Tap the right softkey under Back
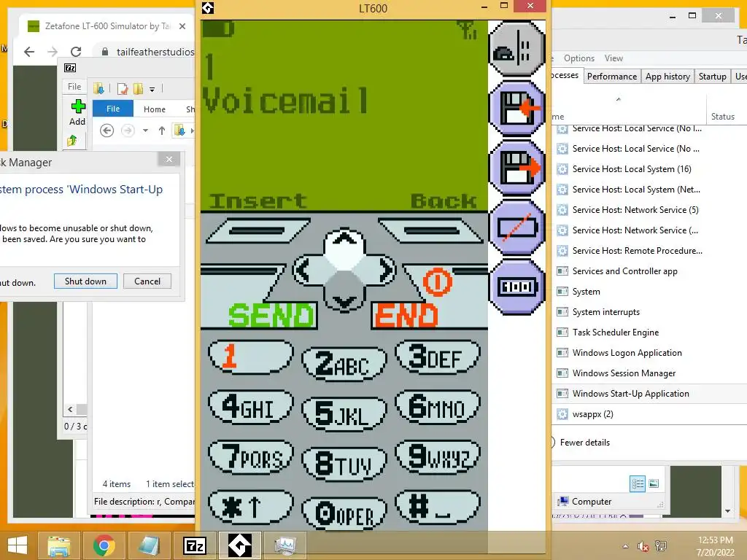Viewport: 747px width, 560px height. tap(431, 231)
